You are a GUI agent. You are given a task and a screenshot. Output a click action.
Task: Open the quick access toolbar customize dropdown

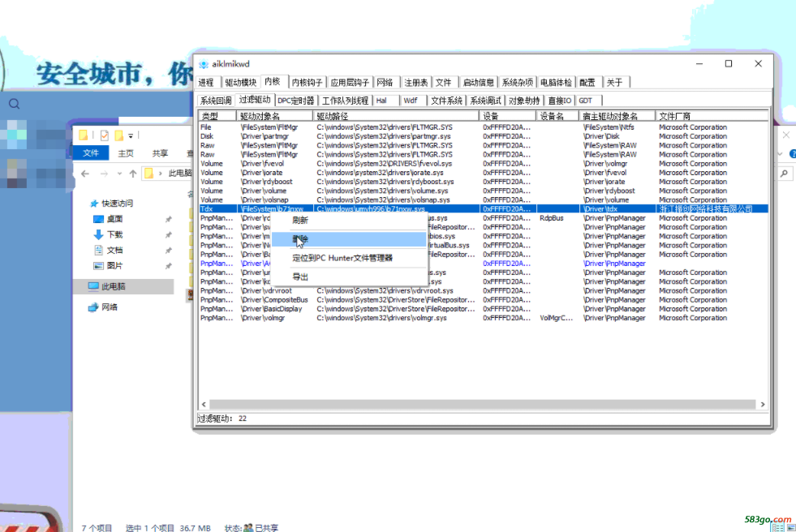pyautogui.click(x=130, y=135)
